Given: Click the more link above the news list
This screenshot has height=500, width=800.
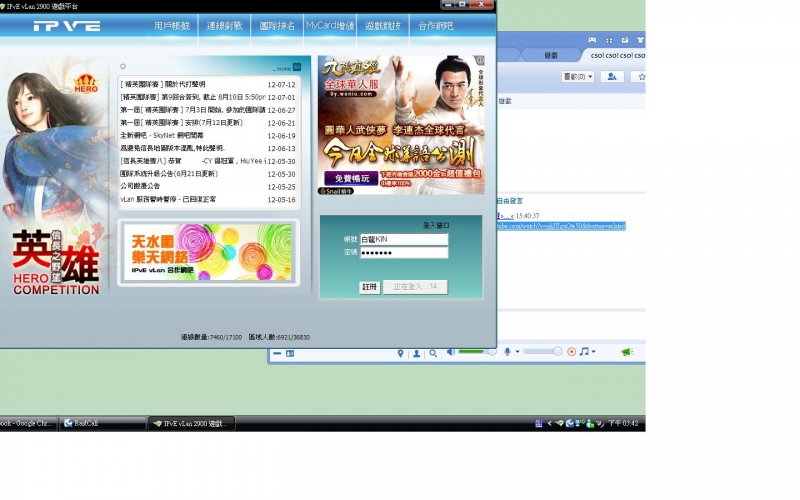Looking at the screenshot, I should [288, 67].
